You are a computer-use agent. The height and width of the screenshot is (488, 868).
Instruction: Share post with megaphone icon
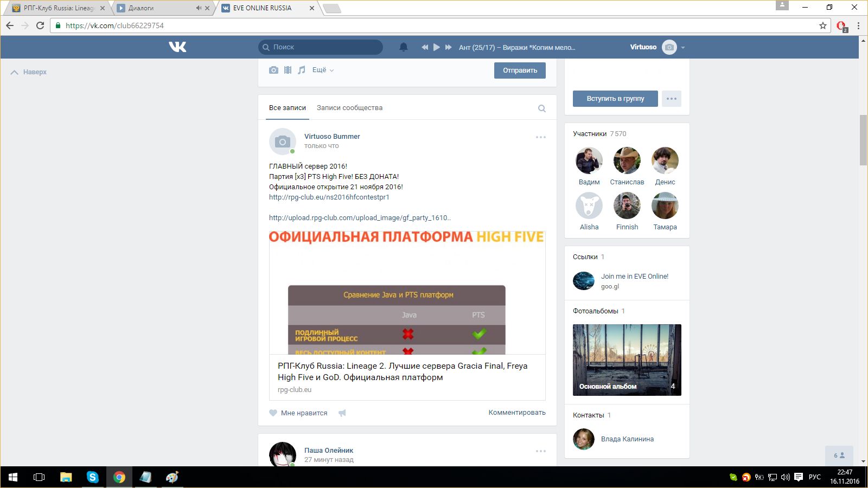coord(342,413)
